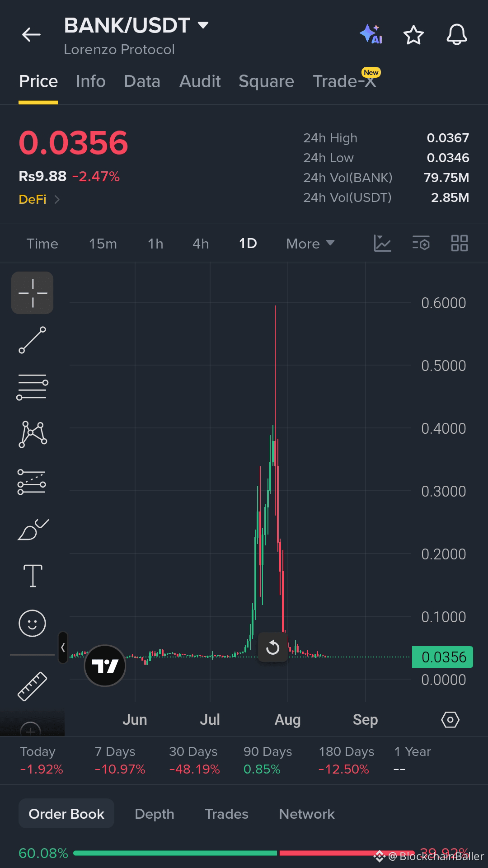Open the Order Book tab

pos(66,814)
